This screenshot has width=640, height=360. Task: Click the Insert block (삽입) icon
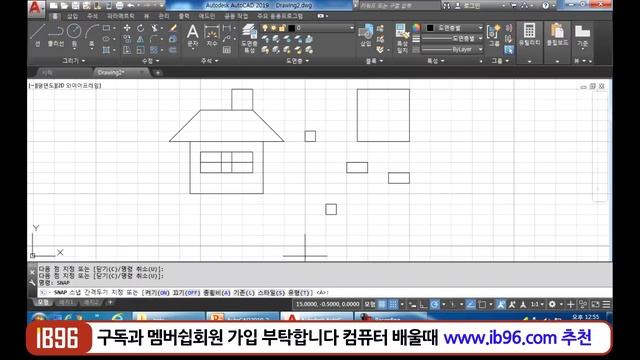[365, 35]
